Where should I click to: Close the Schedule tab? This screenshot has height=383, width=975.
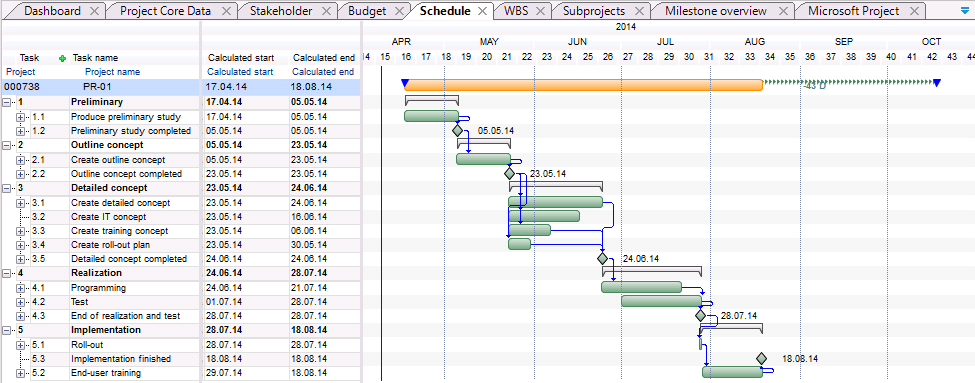[483, 11]
